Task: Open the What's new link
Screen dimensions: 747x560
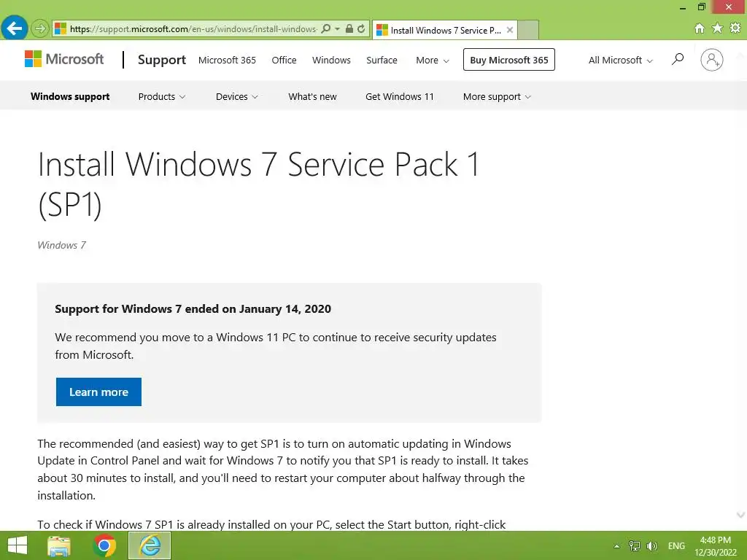Action: point(312,97)
